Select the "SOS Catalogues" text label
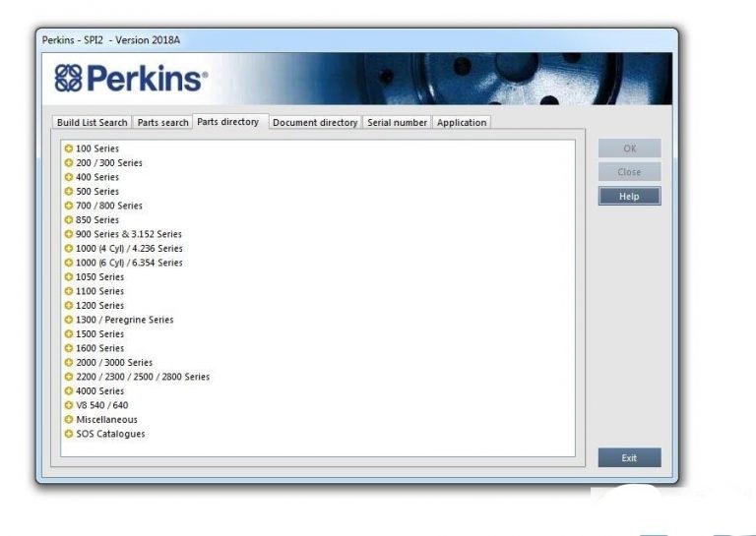Screen dimensions: 756x536 (110, 434)
